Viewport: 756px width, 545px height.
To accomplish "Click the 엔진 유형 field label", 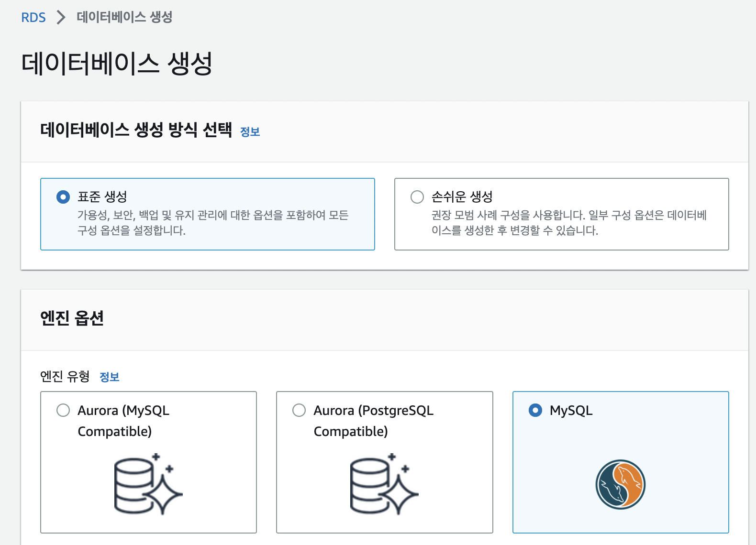I will click(x=65, y=377).
